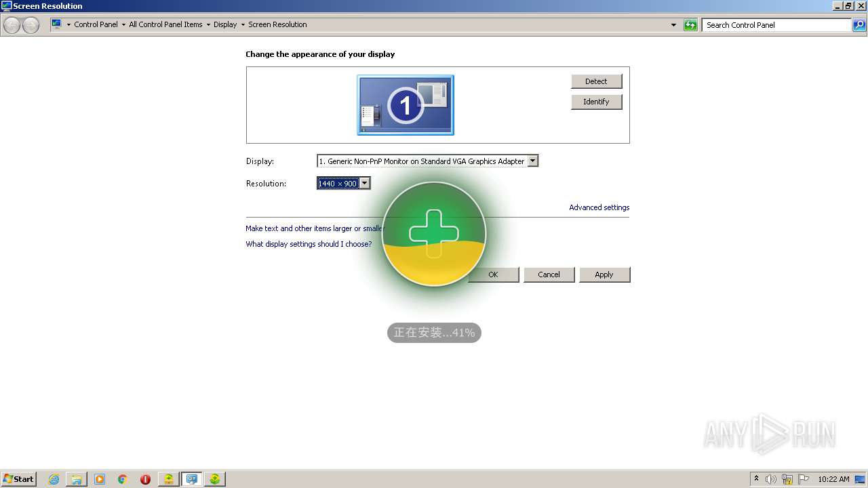Click the Identify button
868x488 pixels.
(x=596, y=102)
